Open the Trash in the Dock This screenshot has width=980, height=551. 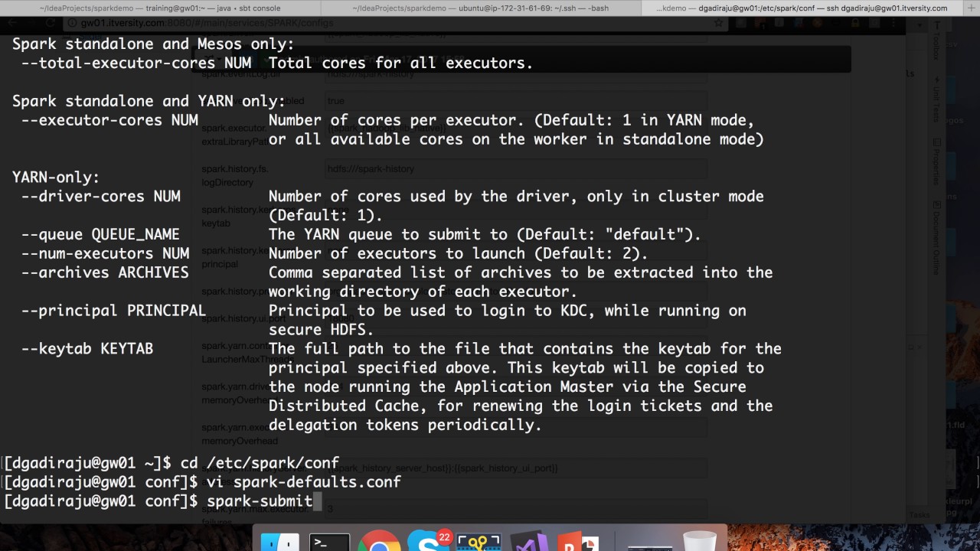tap(699, 541)
